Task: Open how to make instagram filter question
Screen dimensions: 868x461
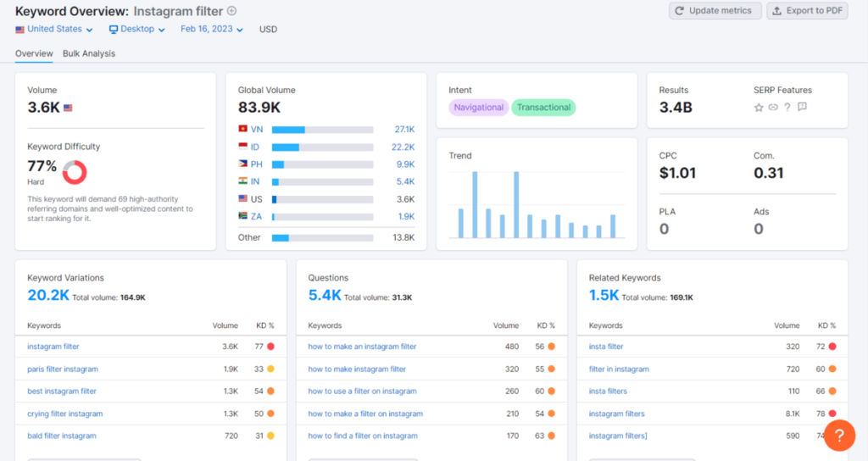Action: point(357,369)
